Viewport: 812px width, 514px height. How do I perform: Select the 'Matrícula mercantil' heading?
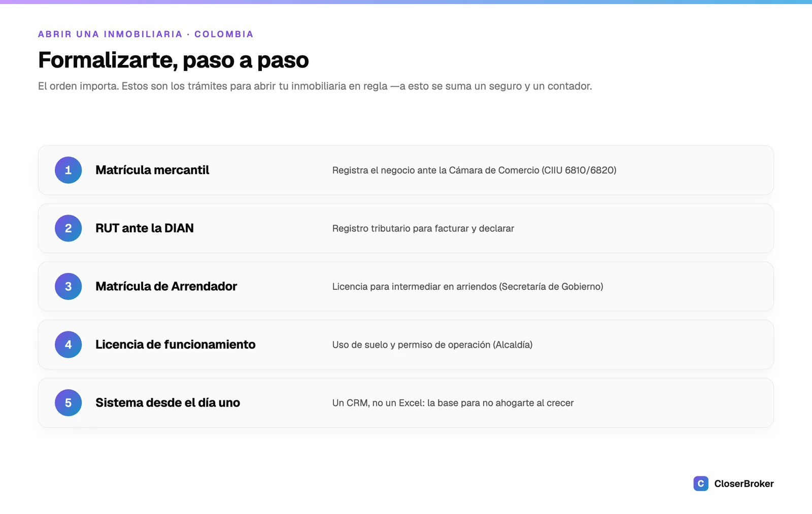[152, 170]
